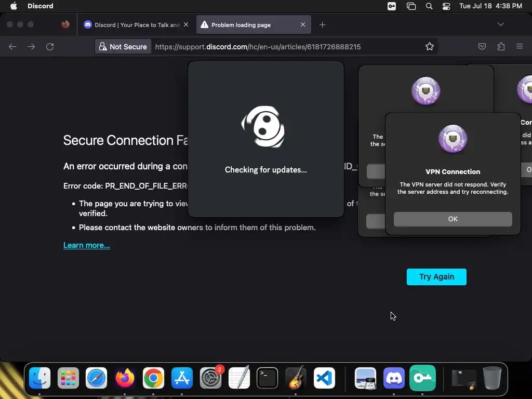The width and height of the screenshot is (532, 399).
Task: Open the App Store from the Dock
Action: click(x=182, y=378)
